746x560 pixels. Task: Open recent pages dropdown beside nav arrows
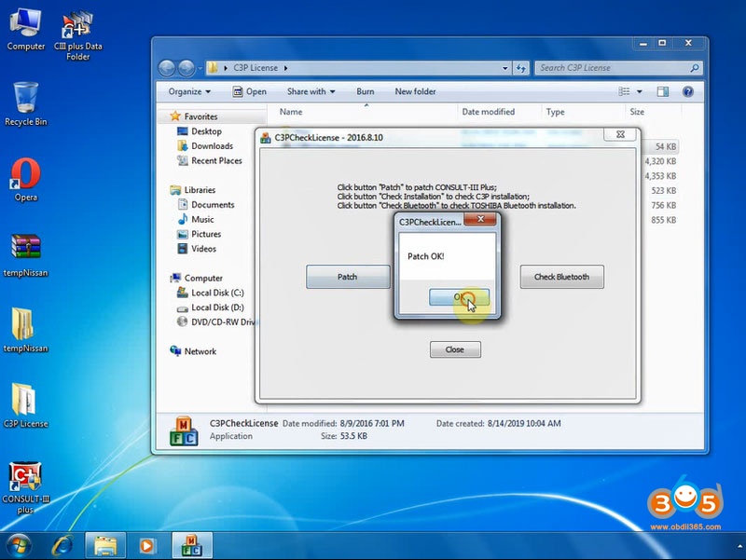point(200,68)
